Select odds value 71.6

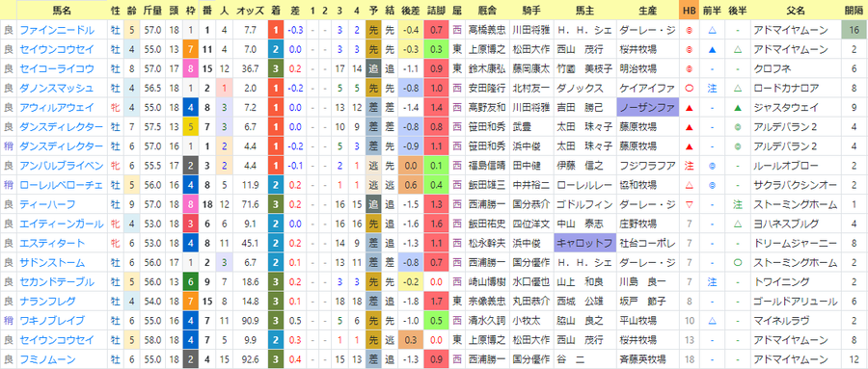[250, 204]
